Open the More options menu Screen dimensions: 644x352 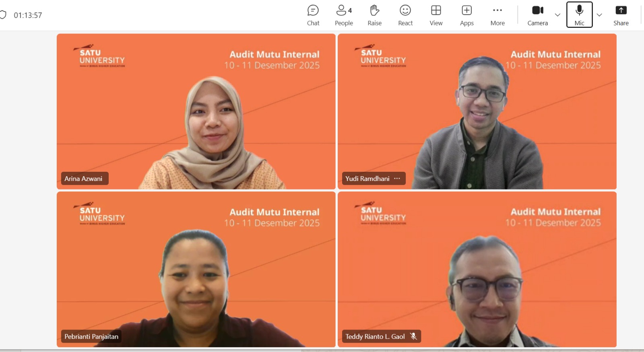497,15
